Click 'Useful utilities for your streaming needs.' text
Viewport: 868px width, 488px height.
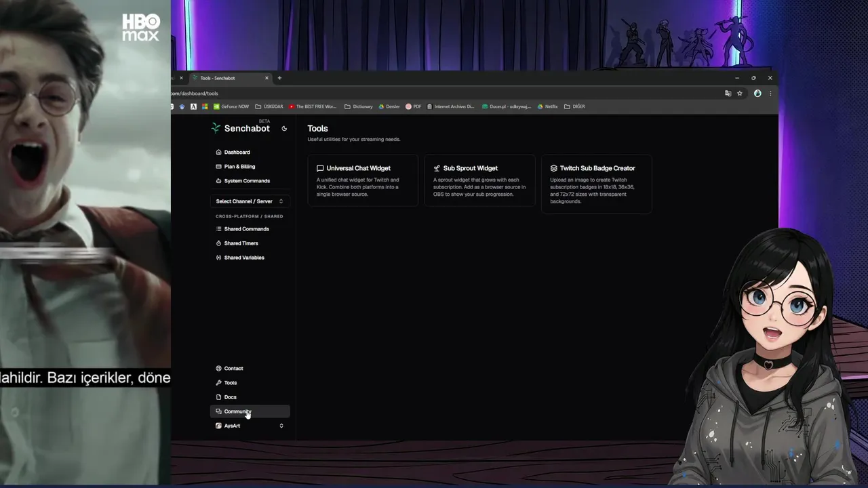click(354, 139)
